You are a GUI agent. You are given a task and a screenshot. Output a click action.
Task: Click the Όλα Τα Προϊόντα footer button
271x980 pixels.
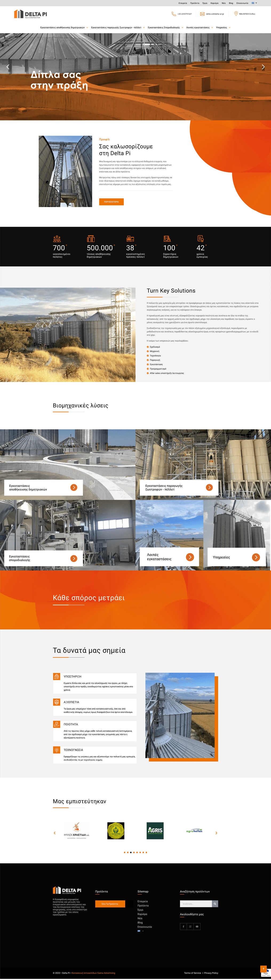coord(110,904)
